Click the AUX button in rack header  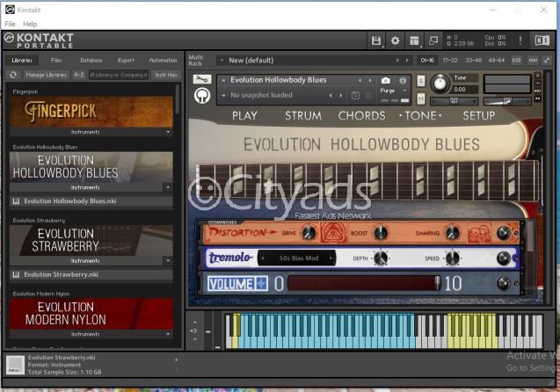533,61
